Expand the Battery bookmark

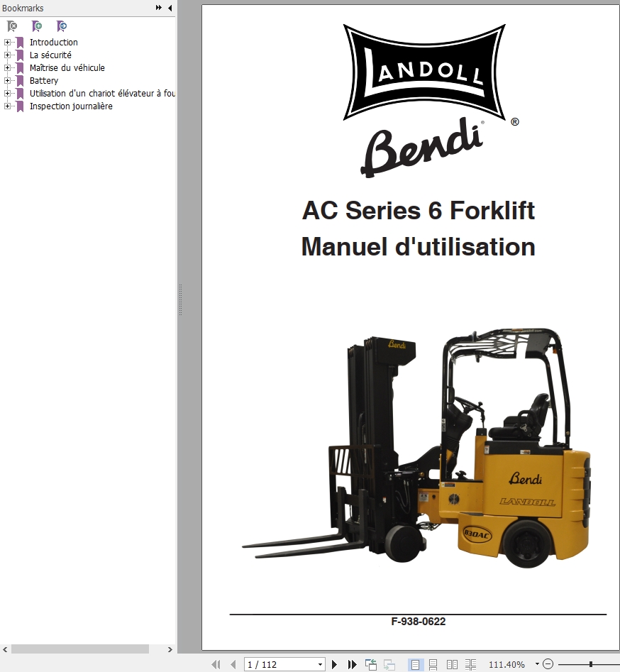(x=7, y=81)
